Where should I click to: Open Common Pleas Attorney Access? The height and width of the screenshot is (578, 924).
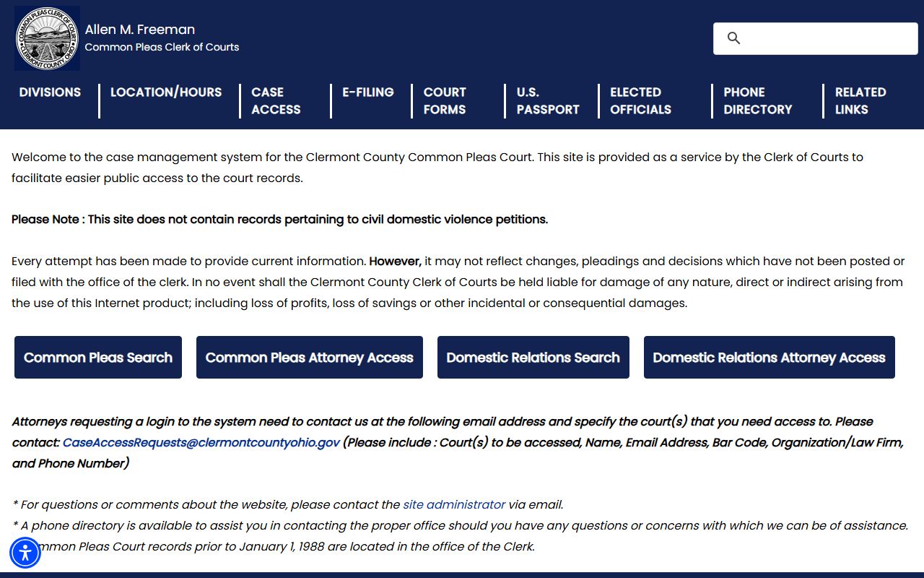[x=310, y=358]
